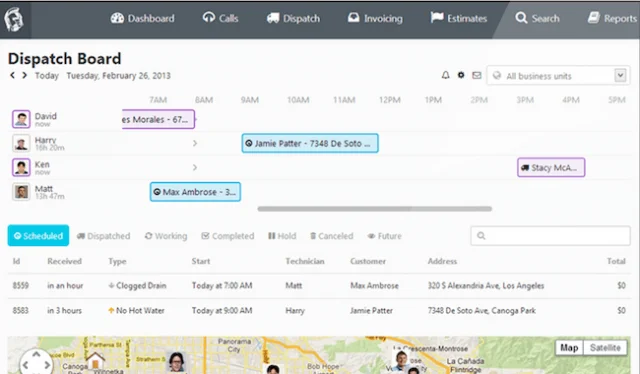The height and width of the screenshot is (374, 640).
Task: Open dispatch board settings gear
Action: click(461, 75)
